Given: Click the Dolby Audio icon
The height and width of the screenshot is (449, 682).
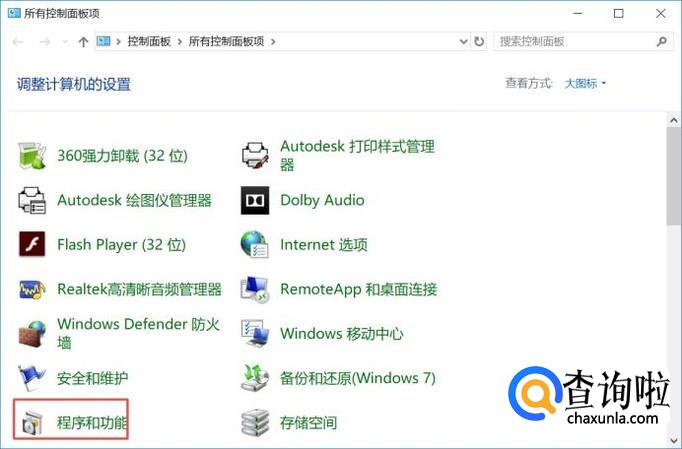Looking at the screenshot, I should 255,200.
